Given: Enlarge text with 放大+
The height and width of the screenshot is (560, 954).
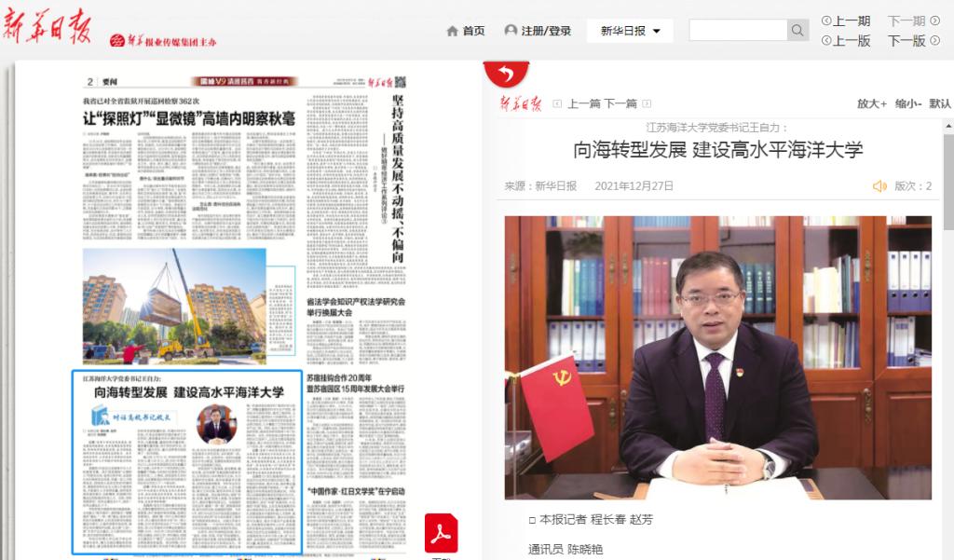Looking at the screenshot, I should tap(871, 103).
